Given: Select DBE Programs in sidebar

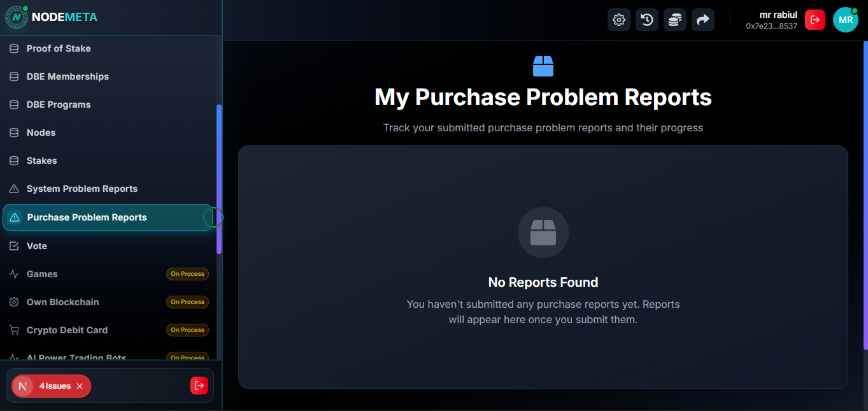Looking at the screenshot, I should (x=59, y=105).
